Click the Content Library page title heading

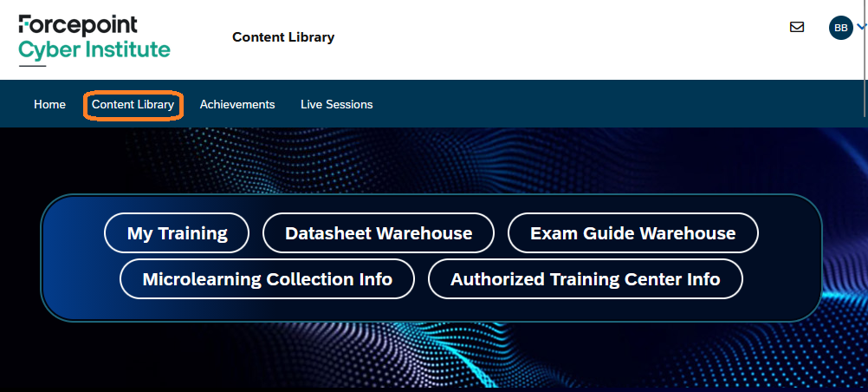click(283, 37)
